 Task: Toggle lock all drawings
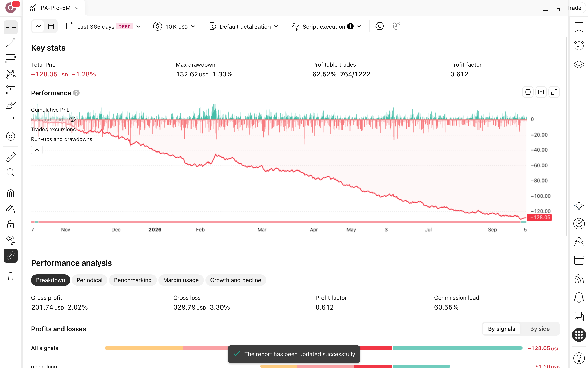(x=10, y=224)
